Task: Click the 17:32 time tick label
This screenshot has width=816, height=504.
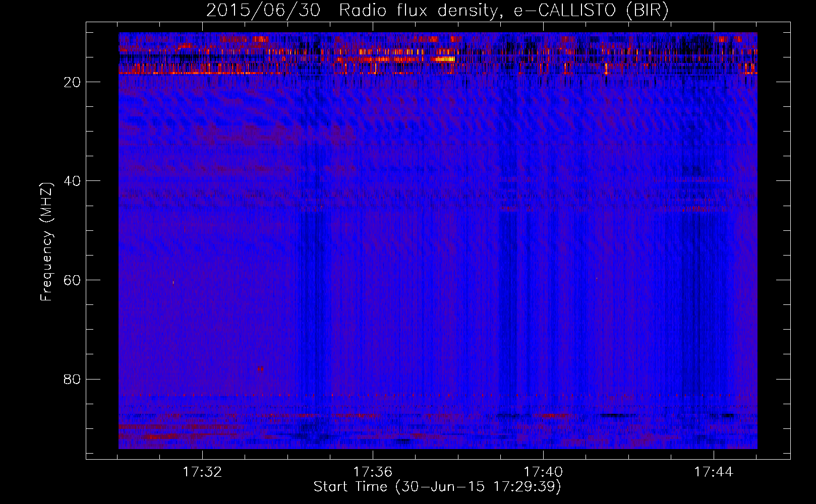Action: click(202, 472)
